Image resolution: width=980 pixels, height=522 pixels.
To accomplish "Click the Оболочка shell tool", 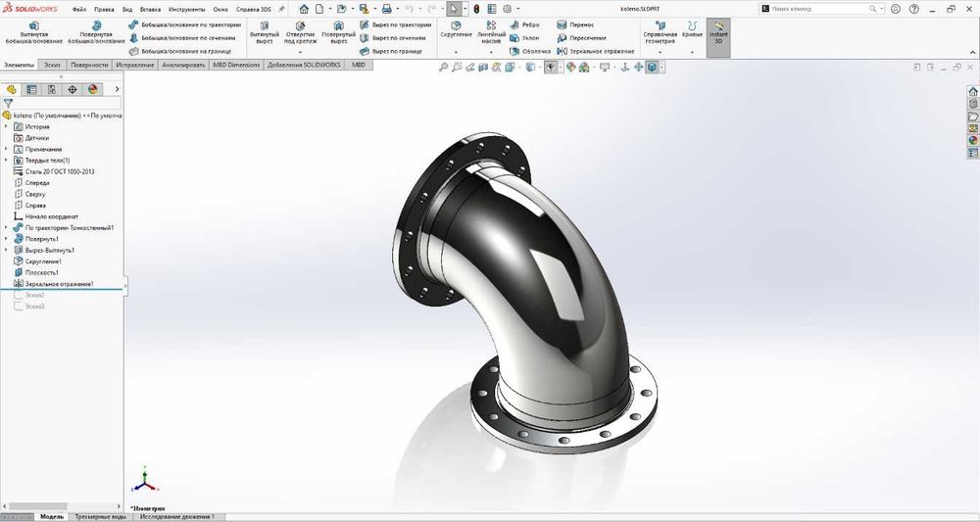I will point(530,51).
